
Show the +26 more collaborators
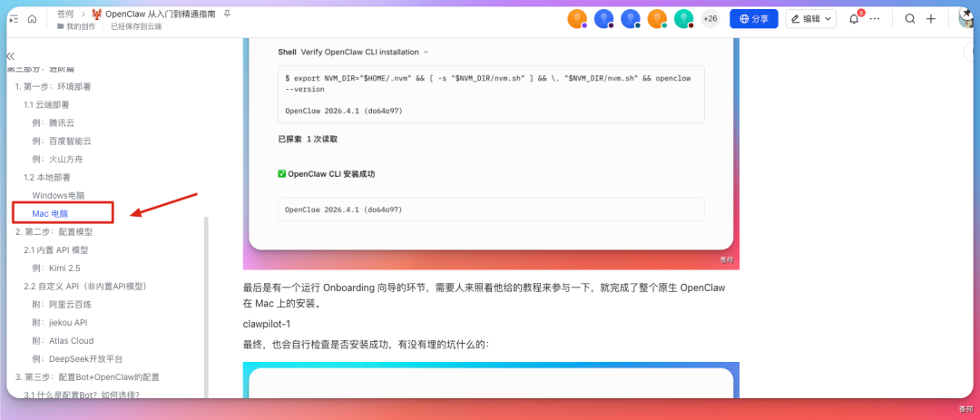pyautogui.click(x=710, y=19)
